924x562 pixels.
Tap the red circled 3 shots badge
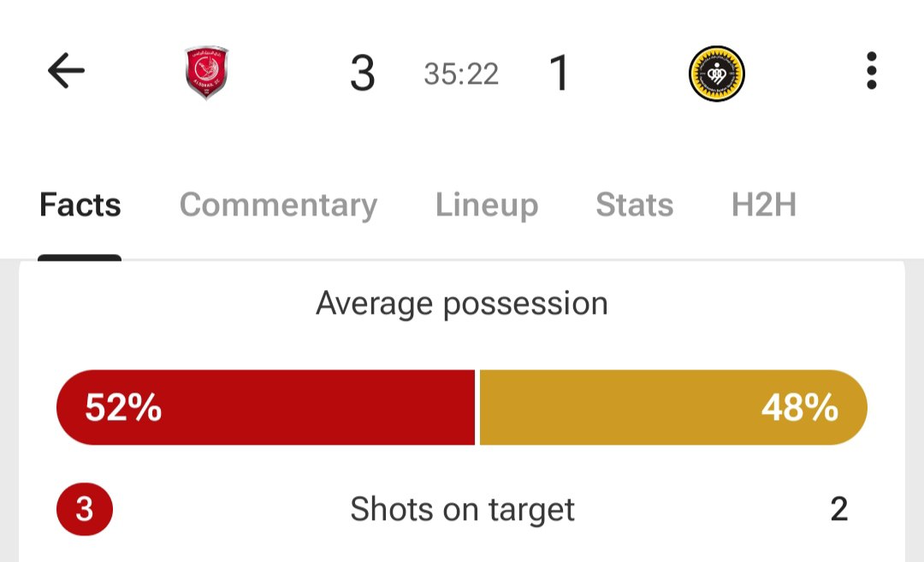84,510
